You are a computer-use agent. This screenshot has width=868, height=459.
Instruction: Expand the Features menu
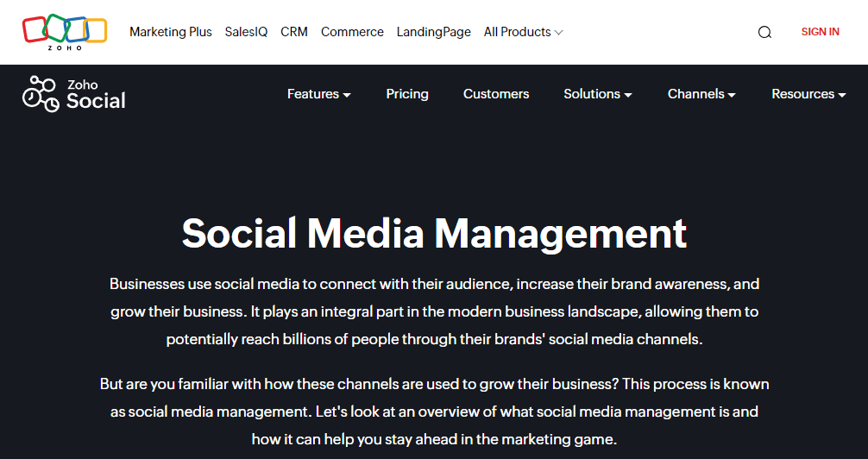[x=319, y=94]
